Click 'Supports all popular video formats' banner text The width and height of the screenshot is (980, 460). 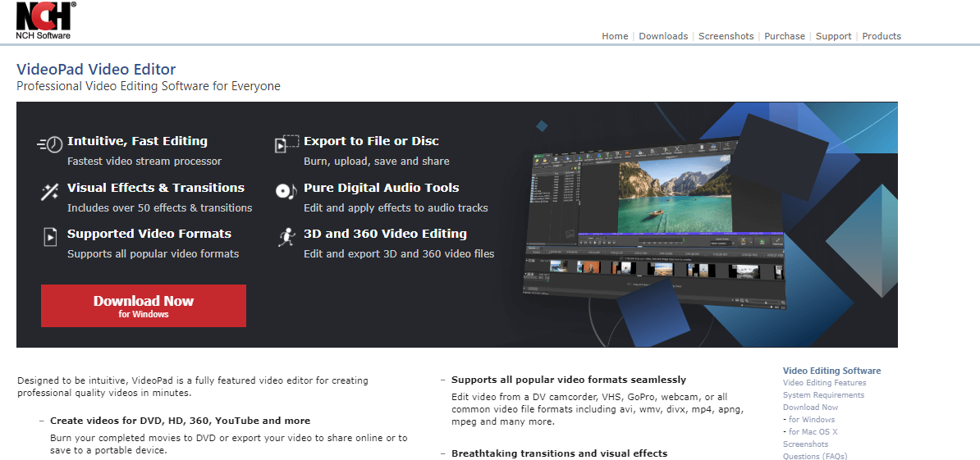(x=153, y=254)
